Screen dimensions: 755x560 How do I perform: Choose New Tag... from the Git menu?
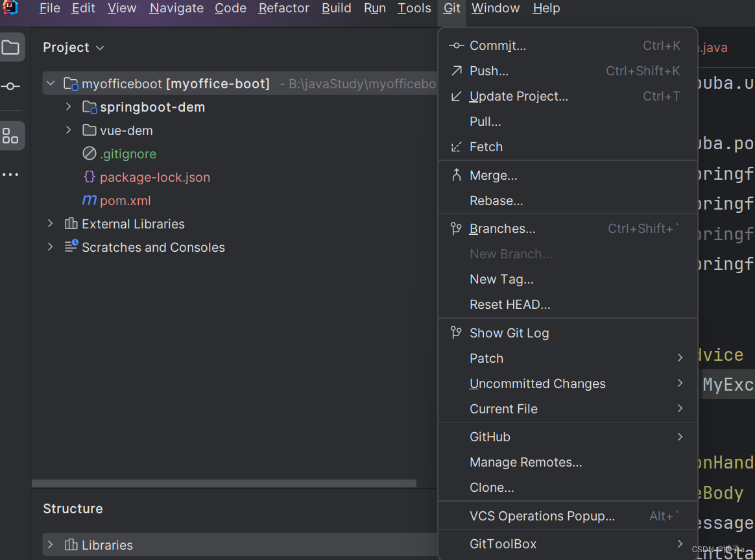tap(568, 279)
